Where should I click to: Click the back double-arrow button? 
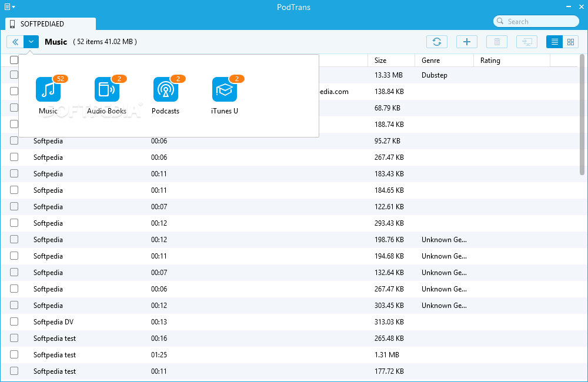15,42
